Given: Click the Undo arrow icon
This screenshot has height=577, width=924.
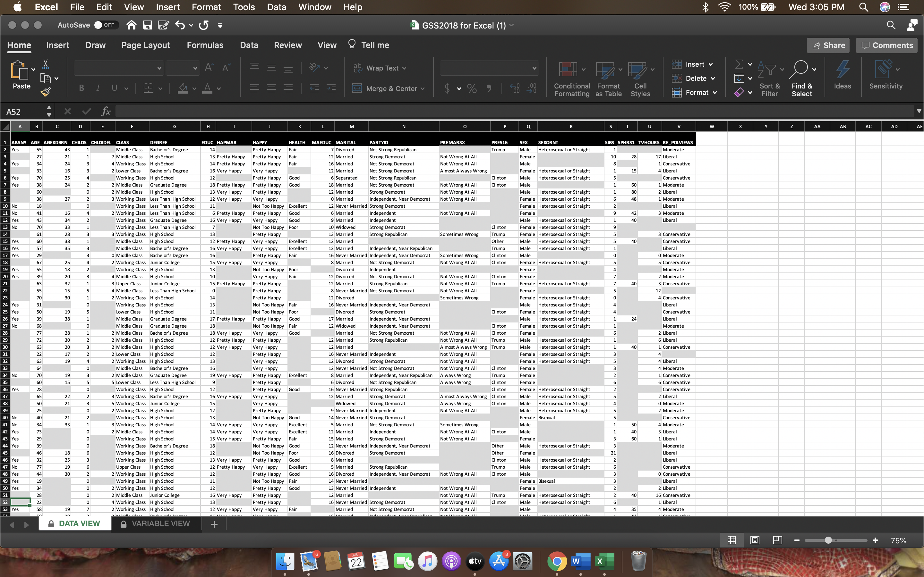Looking at the screenshot, I should pos(180,25).
